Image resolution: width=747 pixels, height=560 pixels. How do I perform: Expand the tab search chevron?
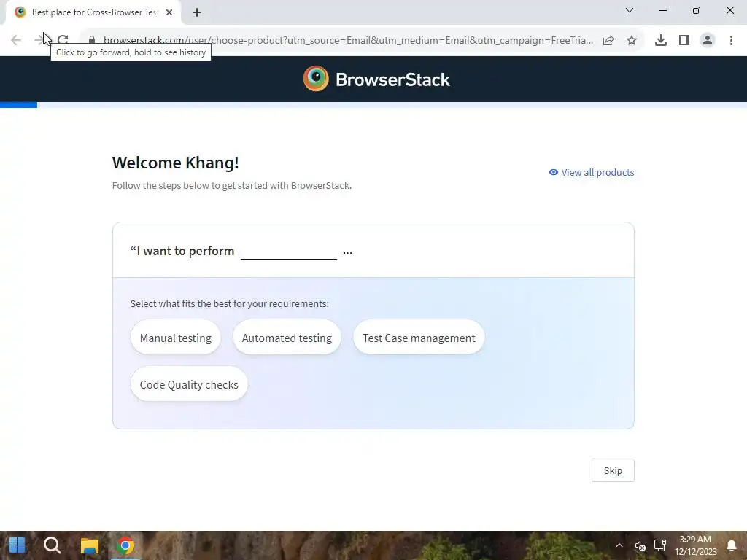pos(630,10)
